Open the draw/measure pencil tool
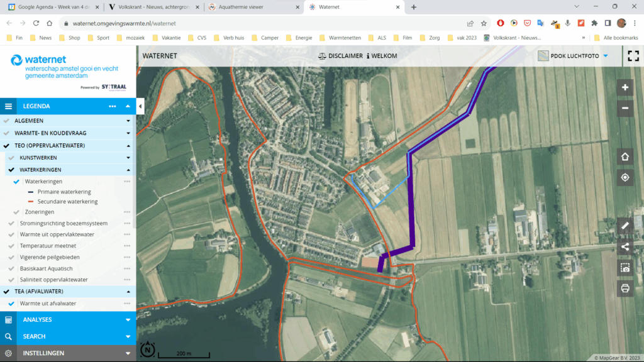 pos(625,226)
